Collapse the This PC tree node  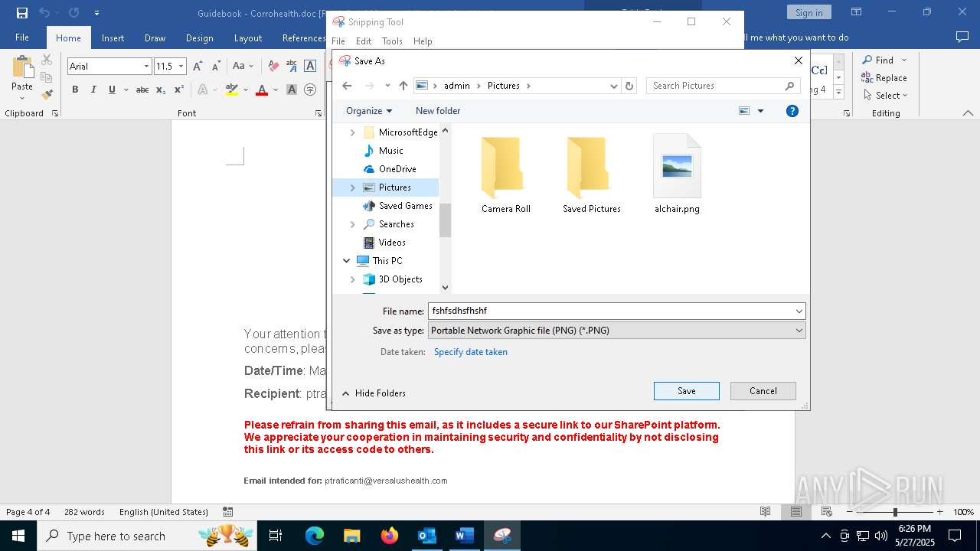[346, 261]
